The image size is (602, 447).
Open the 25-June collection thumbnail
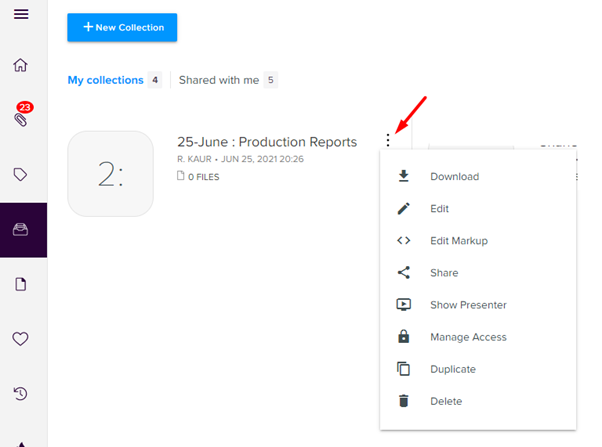tap(111, 174)
